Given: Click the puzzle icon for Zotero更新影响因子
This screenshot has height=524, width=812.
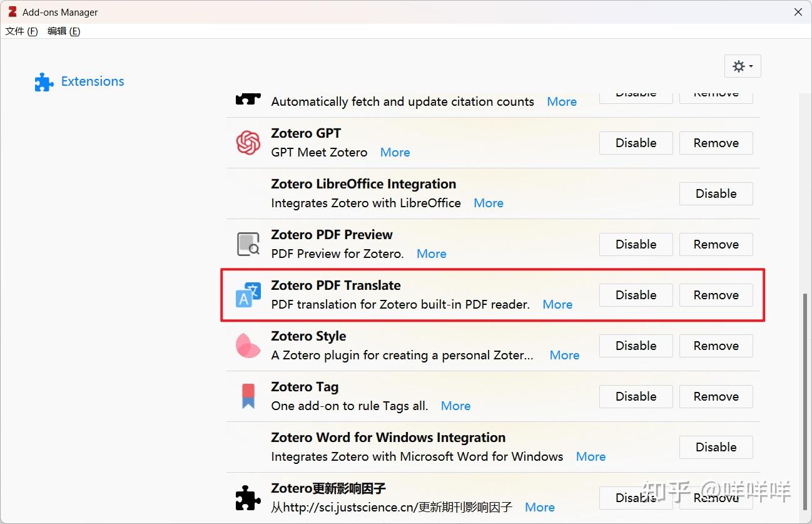Looking at the screenshot, I should click(x=248, y=498).
